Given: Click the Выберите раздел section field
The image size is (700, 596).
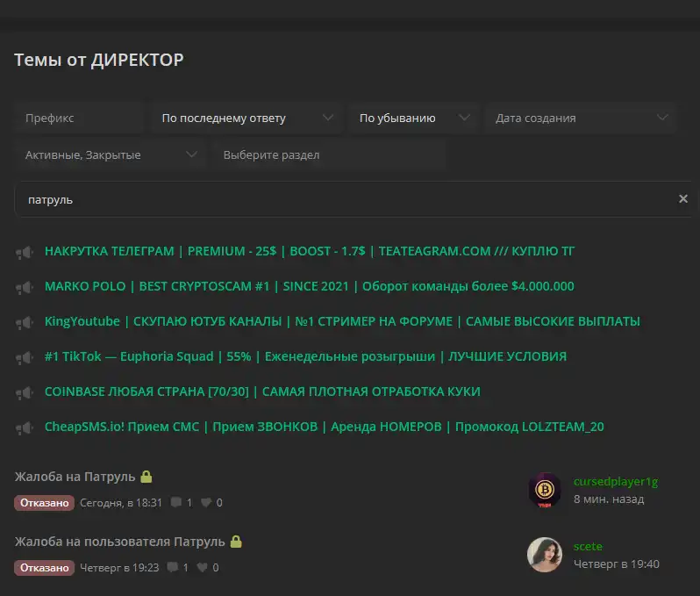Looking at the screenshot, I should click(x=329, y=155).
